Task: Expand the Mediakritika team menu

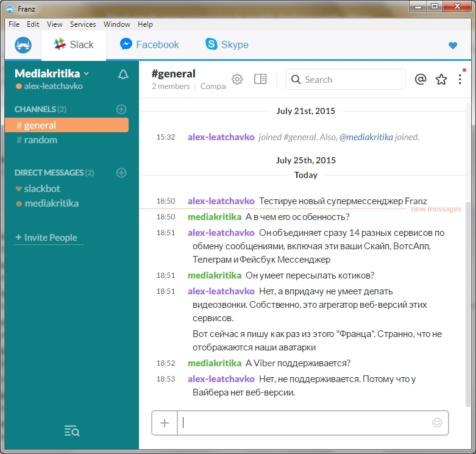Action: (52, 74)
